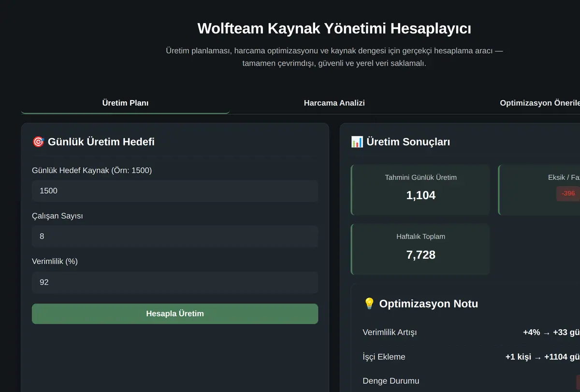The width and height of the screenshot is (580, 392).
Task: Click the Denge Durumu row label
Action: (391, 381)
